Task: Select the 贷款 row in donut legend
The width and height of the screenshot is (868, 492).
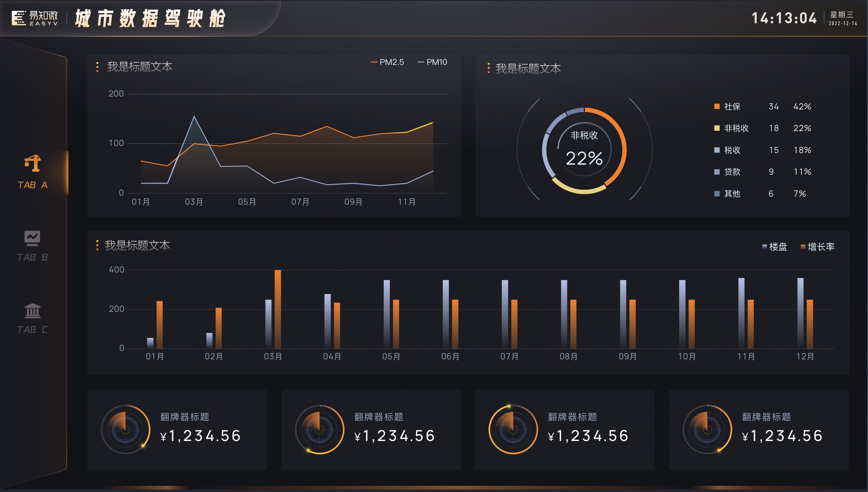Action: tap(762, 172)
